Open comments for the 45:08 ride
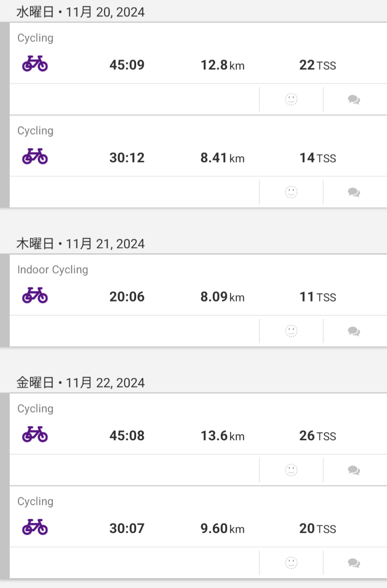The width and height of the screenshot is (387, 588). tap(354, 470)
